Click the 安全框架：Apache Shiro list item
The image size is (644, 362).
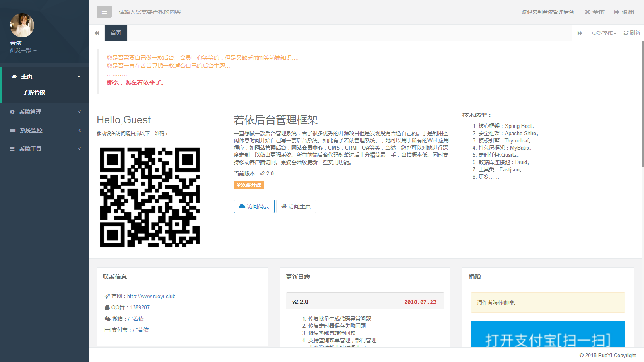[508, 134]
